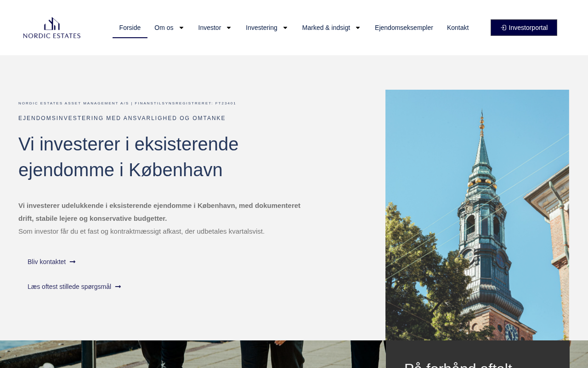Select Kontakt in the navigation bar

[x=458, y=28]
